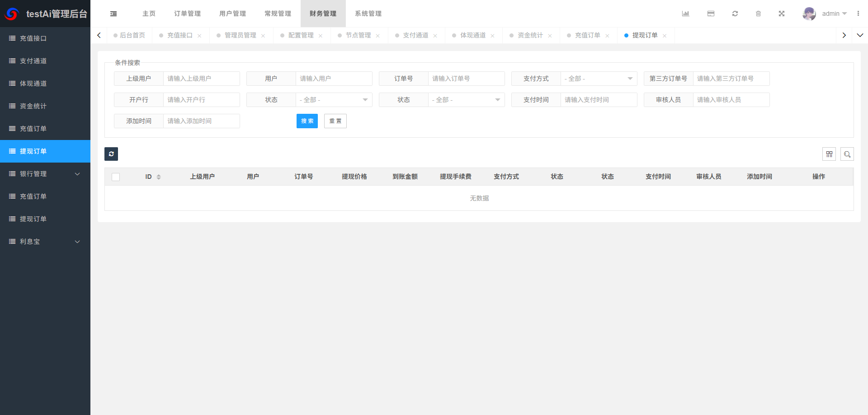The height and width of the screenshot is (415, 868).
Task: Switch to the 充值订单 tab
Action: [588, 35]
